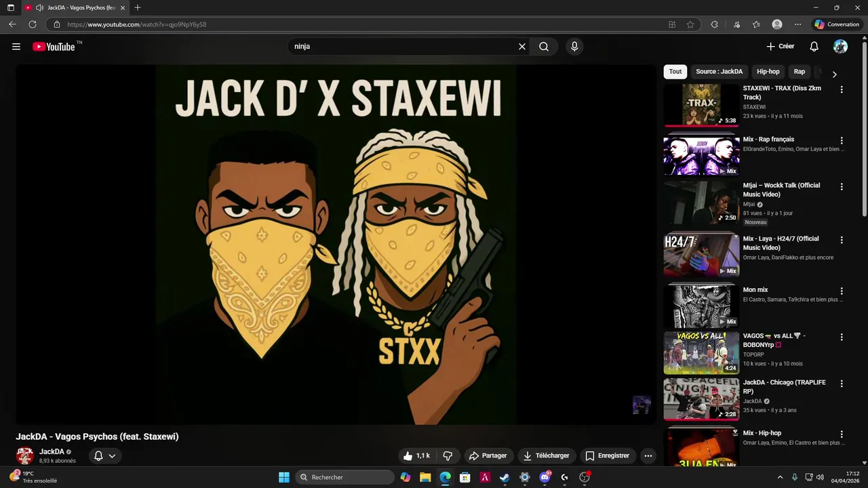The image size is (868, 488).
Task: Go back with browser back arrow
Action: 12,24
